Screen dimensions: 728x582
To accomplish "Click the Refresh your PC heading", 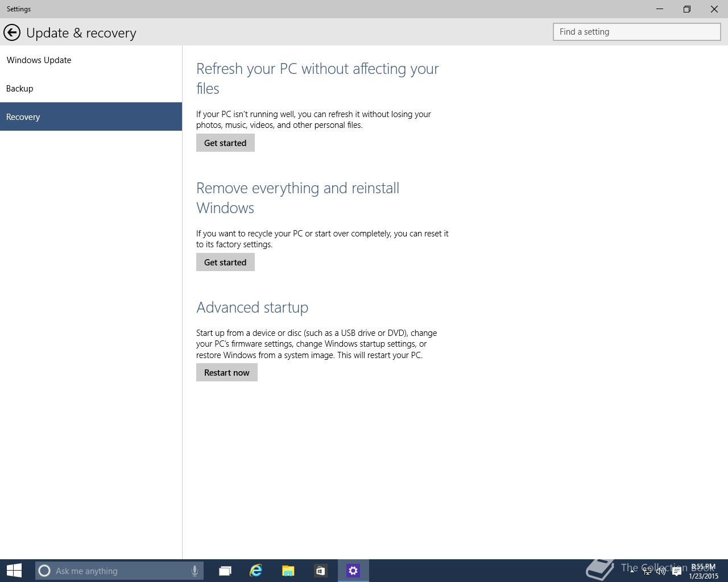I will pos(317,78).
